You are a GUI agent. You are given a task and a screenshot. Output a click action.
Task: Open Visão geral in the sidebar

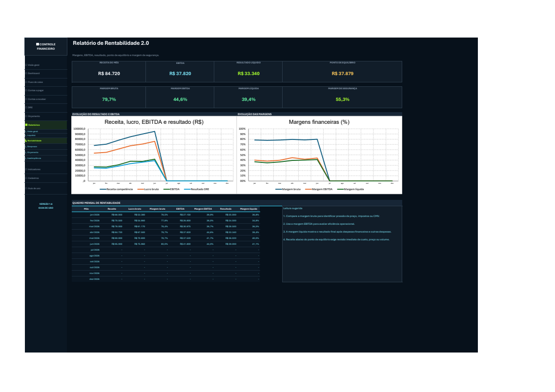coord(46,65)
